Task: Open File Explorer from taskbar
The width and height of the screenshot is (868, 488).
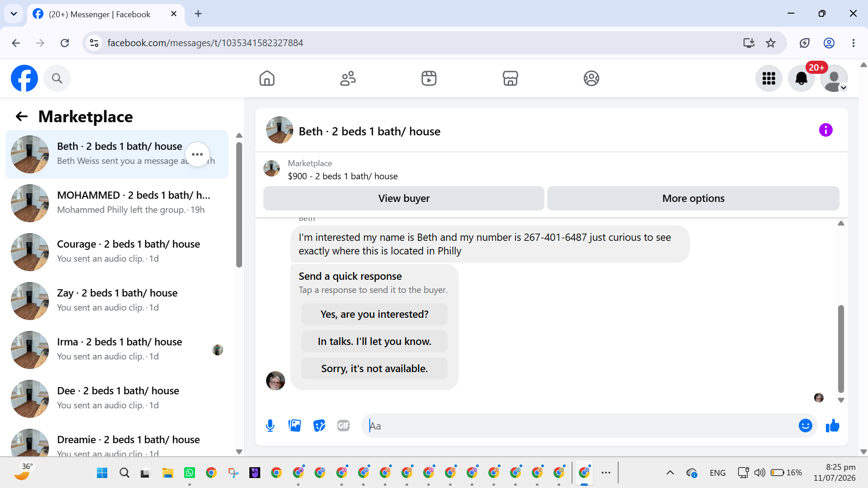Action: [168, 473]
